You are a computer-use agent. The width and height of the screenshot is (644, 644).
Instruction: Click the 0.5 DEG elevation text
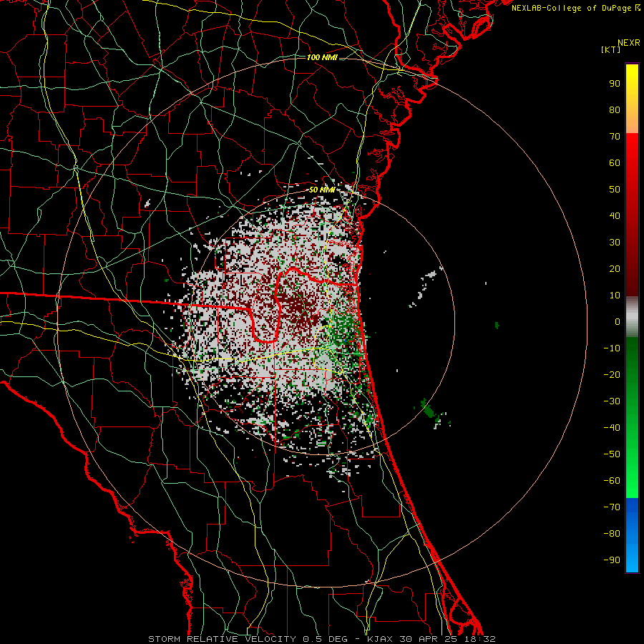pos(325,639)
